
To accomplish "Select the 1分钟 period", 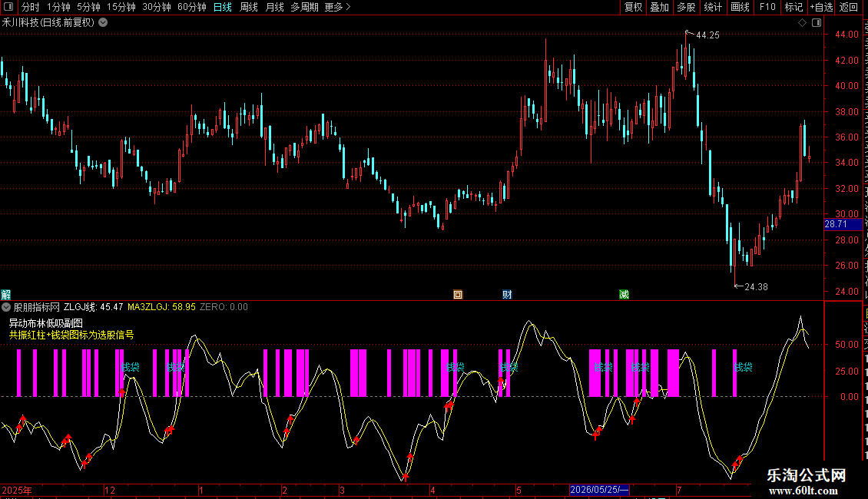I will coord(58,7).
